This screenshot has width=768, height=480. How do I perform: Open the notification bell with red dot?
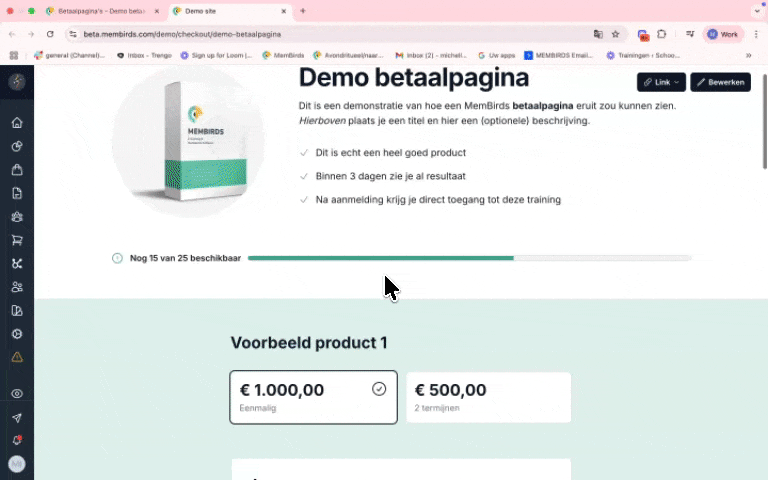[17, 440]
